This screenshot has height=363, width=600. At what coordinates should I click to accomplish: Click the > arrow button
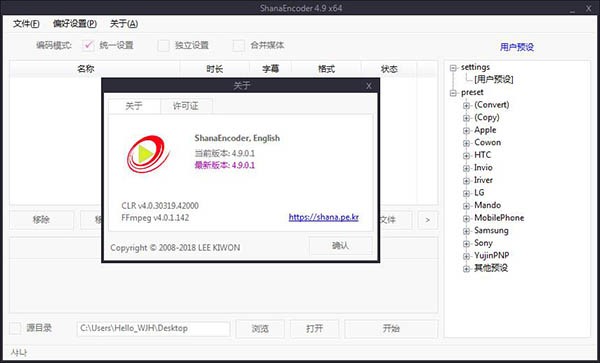[427, 220]
